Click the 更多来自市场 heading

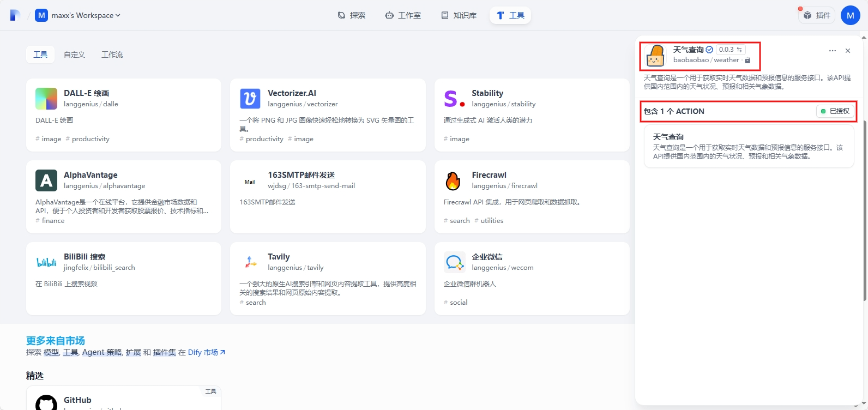pyautogui.click(x=56, y=341)
